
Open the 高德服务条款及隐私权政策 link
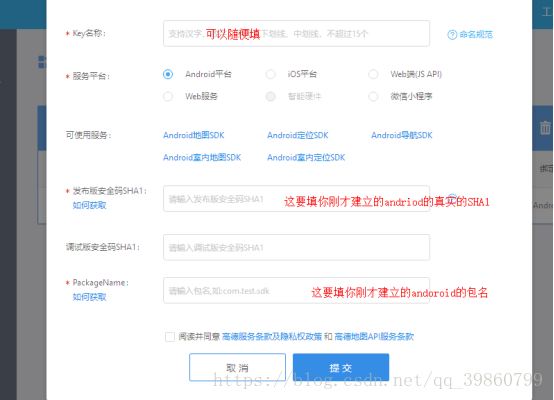click(x=272, y=337)
